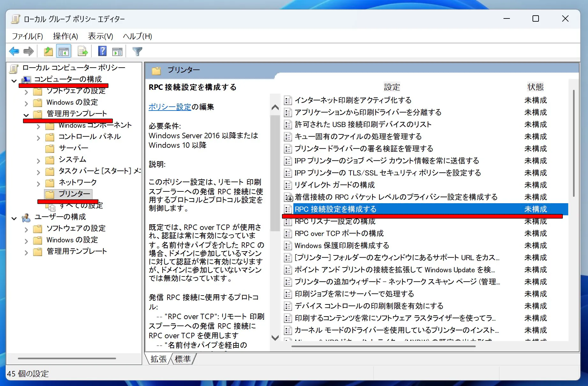Click the blue Help toolbar icon
Image resolution: width=588 pixels, height=386 pixels.
click(x=102, y=51)
